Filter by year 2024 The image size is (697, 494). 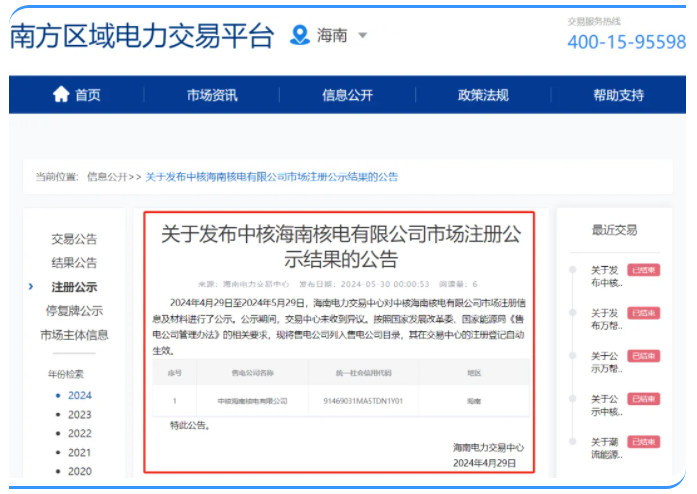coord(80,395)
